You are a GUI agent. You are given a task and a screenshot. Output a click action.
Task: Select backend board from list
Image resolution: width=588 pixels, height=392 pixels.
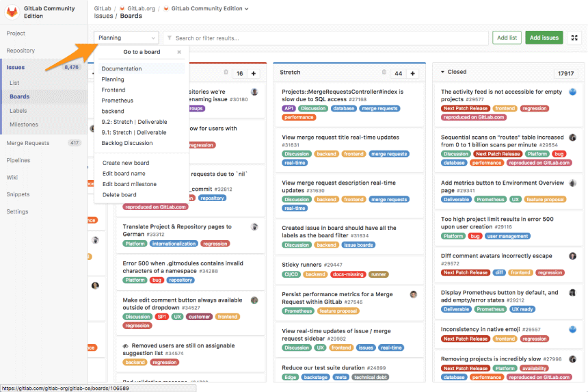[142, 111]
